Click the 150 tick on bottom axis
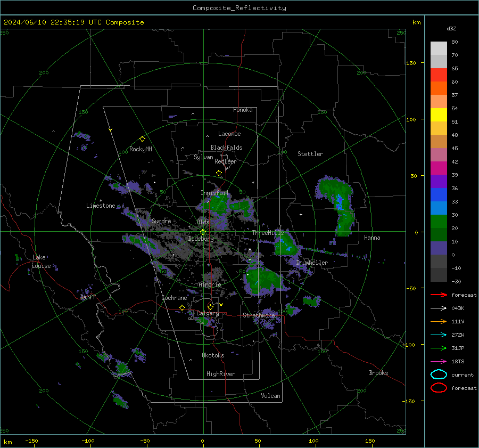This screenshot has height=448, width=479. [370, 441]
